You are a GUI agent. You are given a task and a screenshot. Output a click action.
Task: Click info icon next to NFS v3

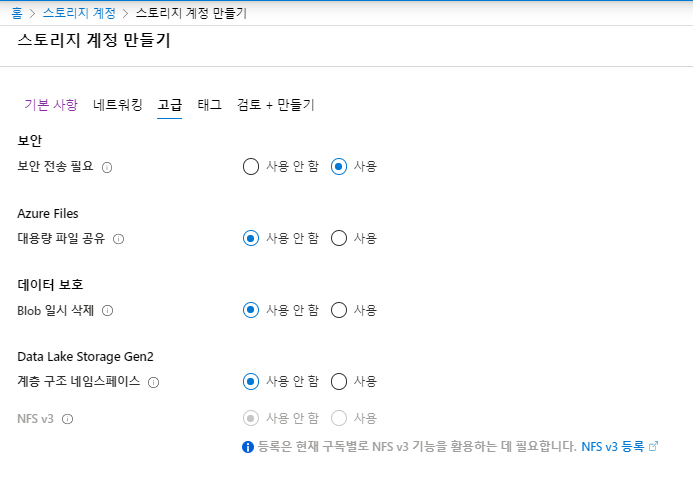point(67,419)
